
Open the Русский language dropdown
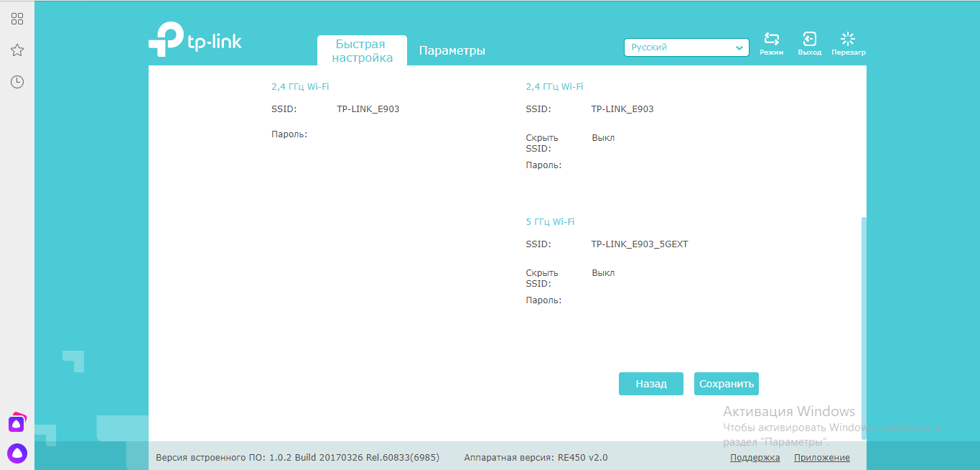point(686,47)
